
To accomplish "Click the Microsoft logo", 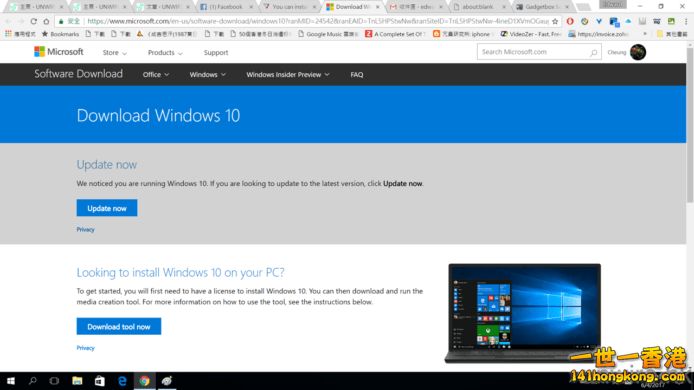I will point(58,52).
